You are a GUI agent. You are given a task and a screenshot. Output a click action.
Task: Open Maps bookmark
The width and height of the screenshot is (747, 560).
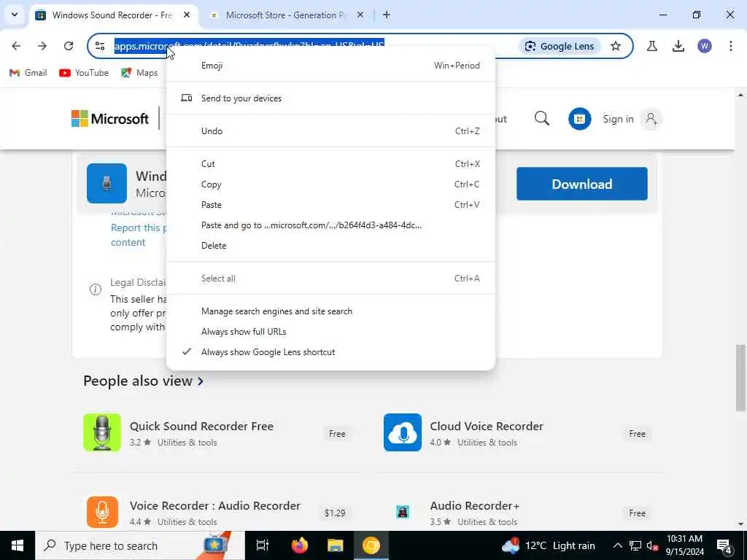[x=139, y=73]
